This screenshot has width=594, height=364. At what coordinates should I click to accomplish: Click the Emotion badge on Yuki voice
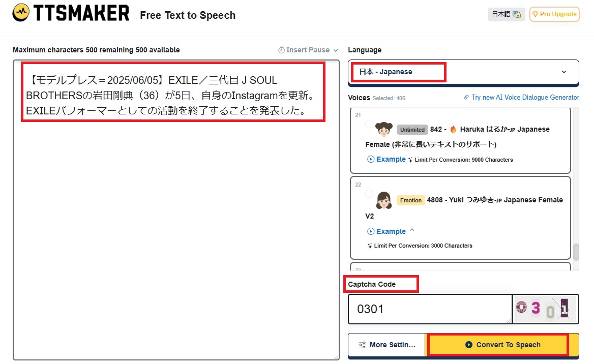point(410,200)
